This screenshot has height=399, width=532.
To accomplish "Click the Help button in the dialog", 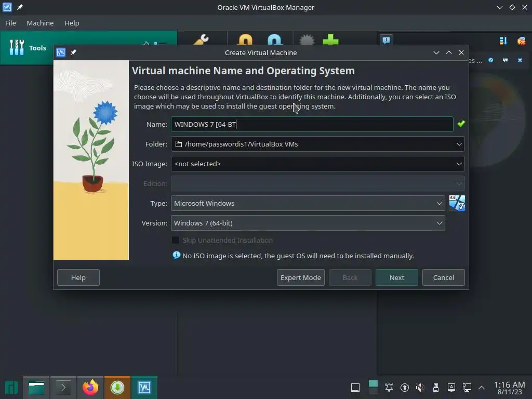I will point(78,277).
